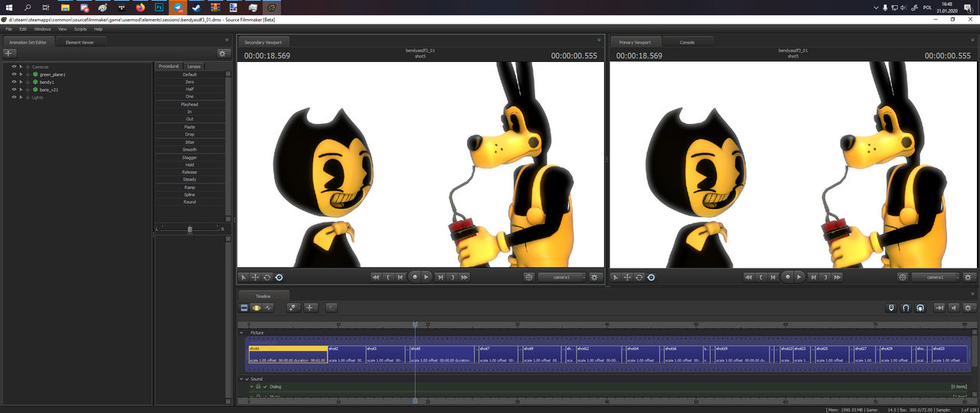Image resolution: width=980 pixels, height=413 pixels.
Task: Collapse the Picture track group
Action: tap(242, 333)
